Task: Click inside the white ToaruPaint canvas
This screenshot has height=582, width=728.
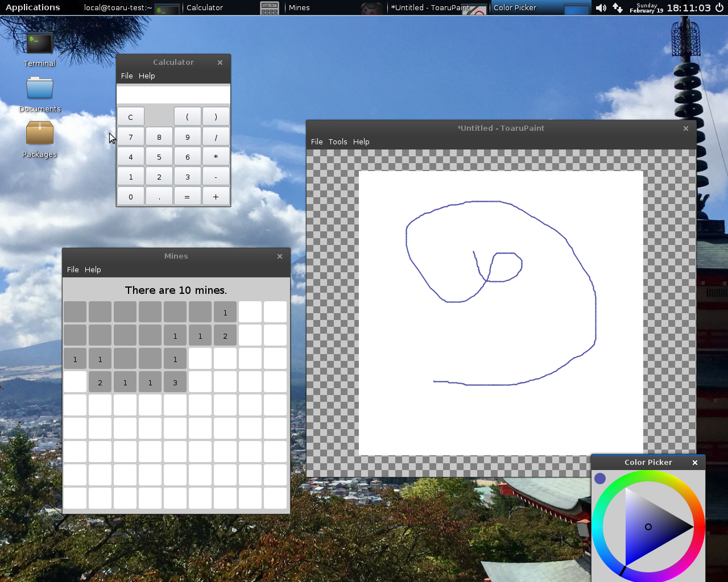Action: (501, 313)
